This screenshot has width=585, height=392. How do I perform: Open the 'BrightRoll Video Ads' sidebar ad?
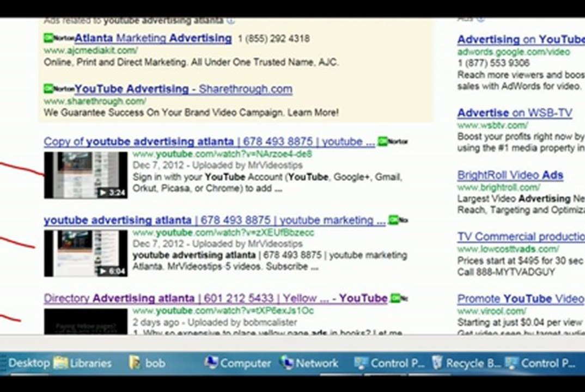(510, 175)
